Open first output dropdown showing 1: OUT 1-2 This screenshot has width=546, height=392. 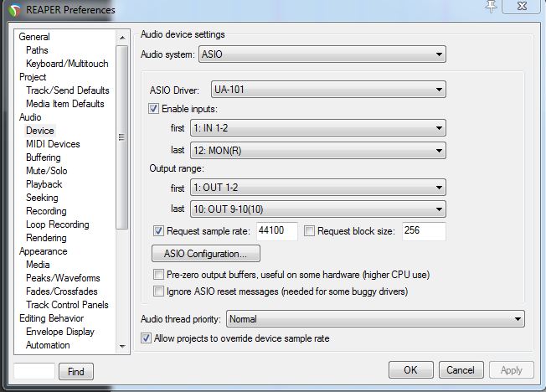318,188
